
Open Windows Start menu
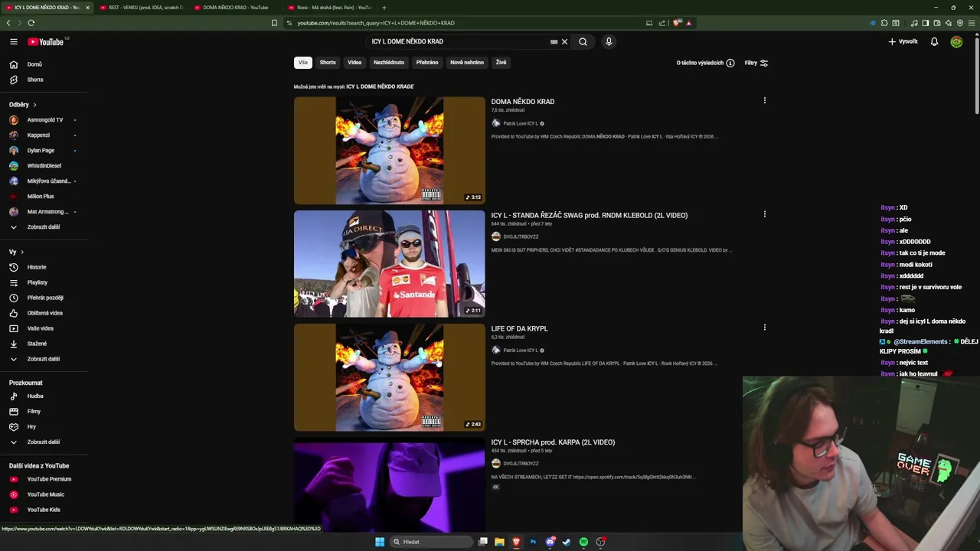click(380, 542)
